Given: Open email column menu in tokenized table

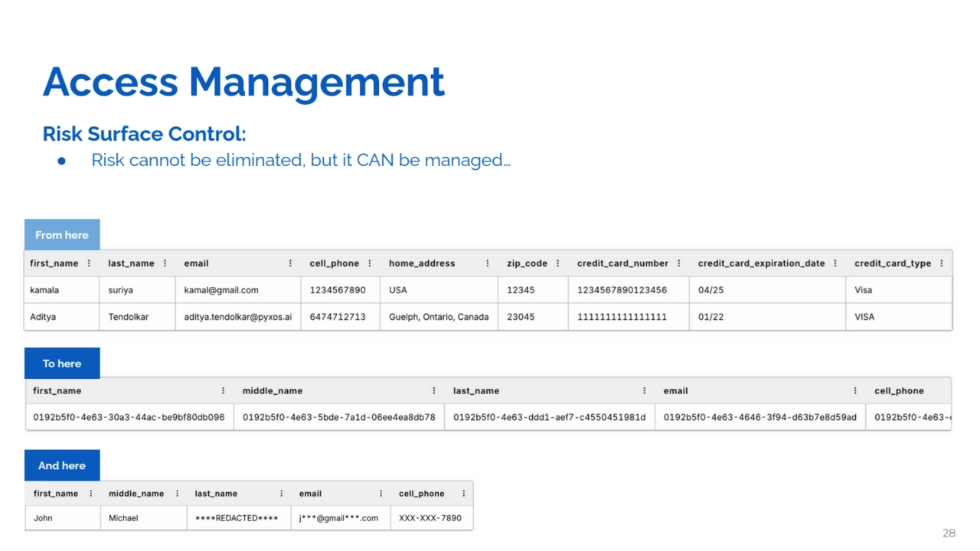Looking at the screenshot, I should point(854,391).
